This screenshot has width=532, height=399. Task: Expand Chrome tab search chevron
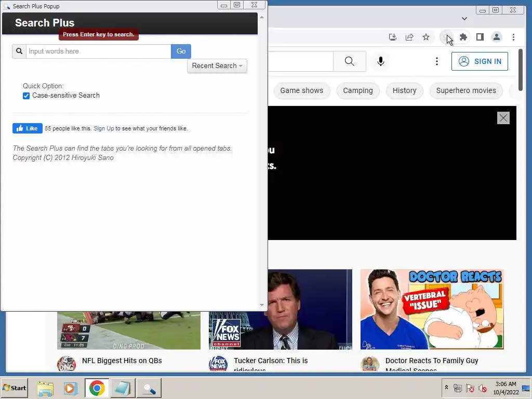(x=464, y=19)
